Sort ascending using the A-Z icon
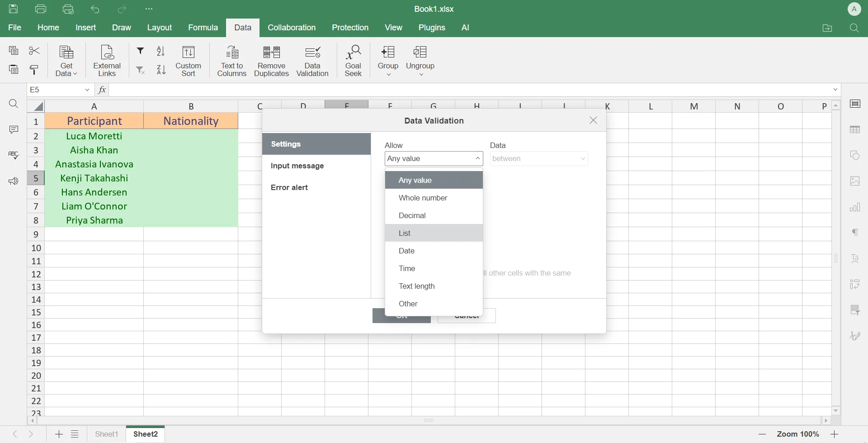868x443 pixels. [161, 51]
